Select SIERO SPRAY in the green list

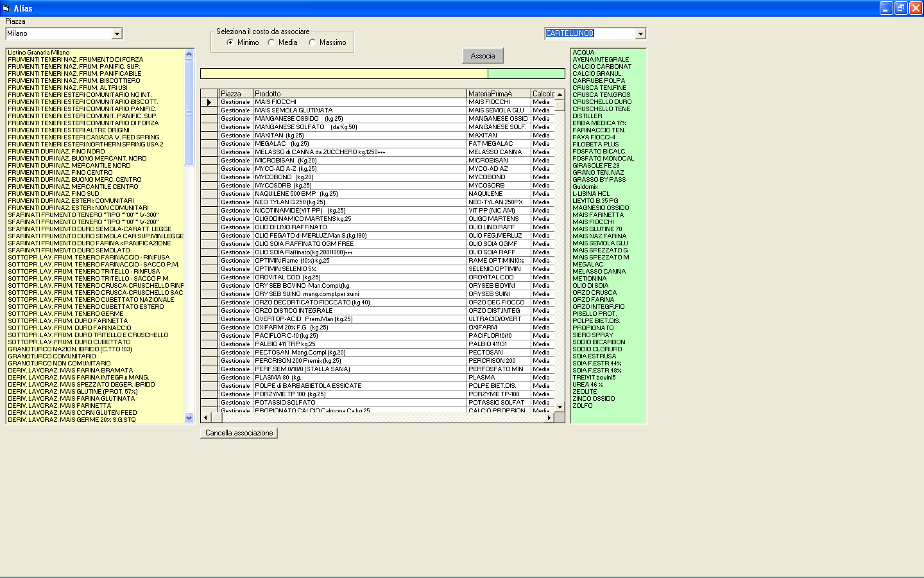click(x=592, y=335)
